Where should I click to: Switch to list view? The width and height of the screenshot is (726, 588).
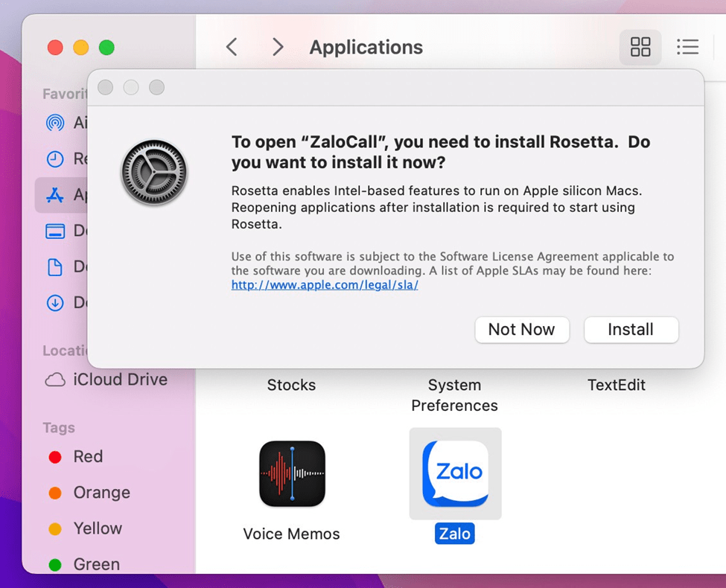(687, 48)
